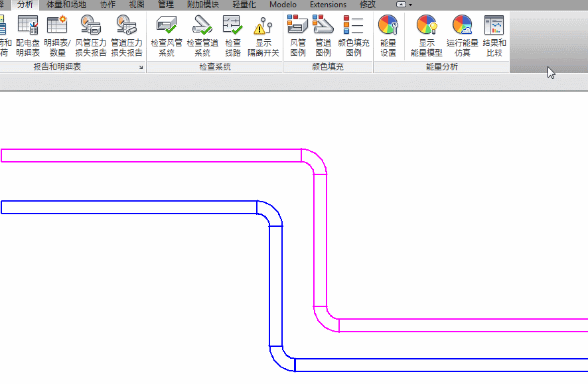Click the 检查线路 check circuits tool

232,36
